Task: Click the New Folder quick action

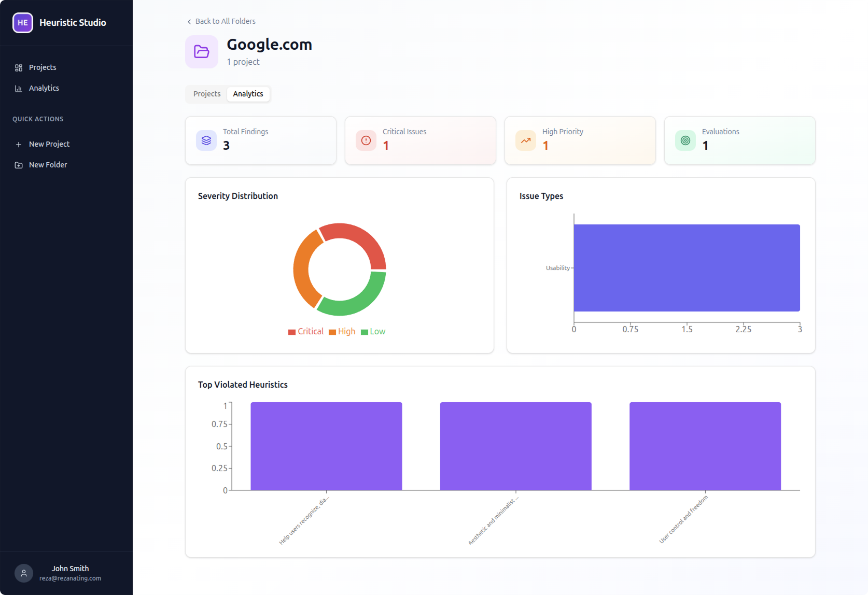Action: pyautogui.click(x=48, y=165)
